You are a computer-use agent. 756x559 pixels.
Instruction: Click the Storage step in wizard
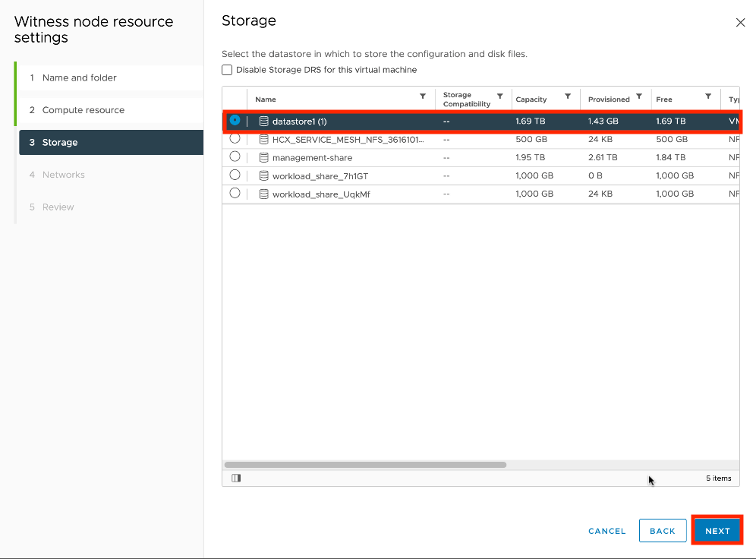60,142
